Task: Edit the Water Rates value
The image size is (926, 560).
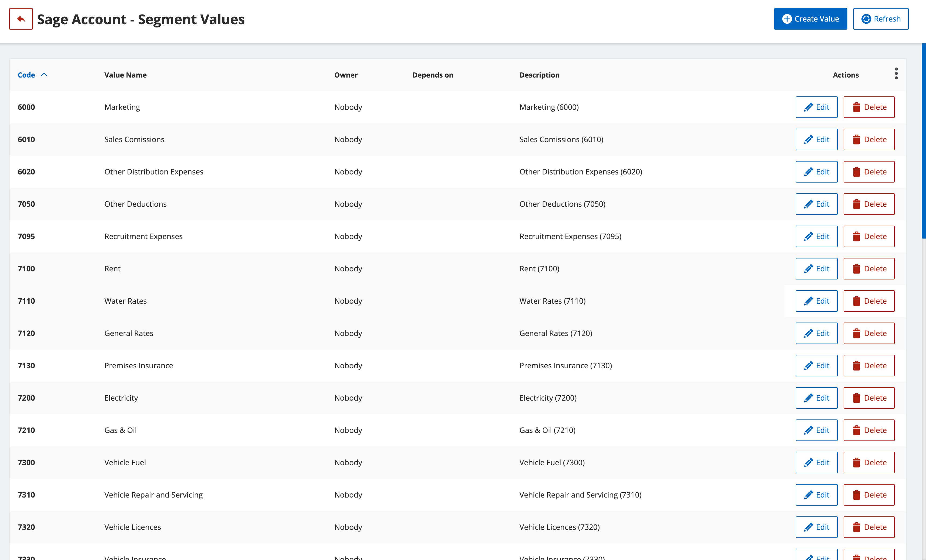Action: (816, 301)
